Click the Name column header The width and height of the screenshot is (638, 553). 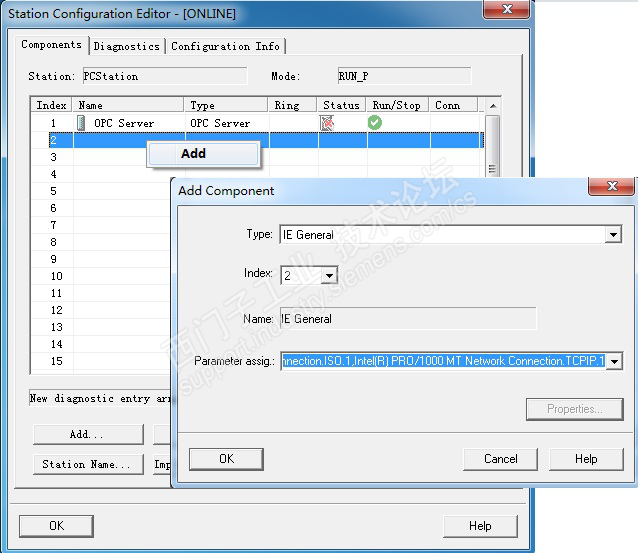128,105
